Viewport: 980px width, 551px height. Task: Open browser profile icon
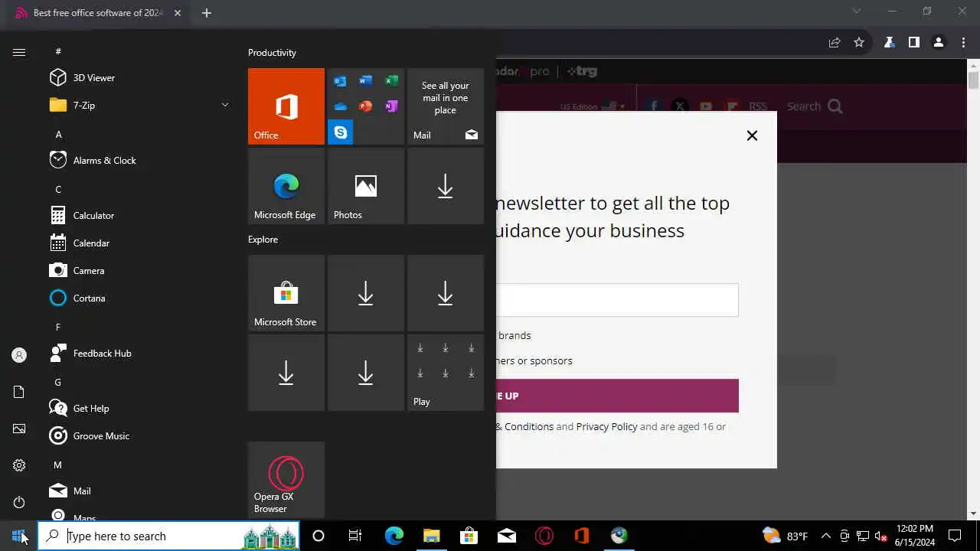(x=939, y=42)
